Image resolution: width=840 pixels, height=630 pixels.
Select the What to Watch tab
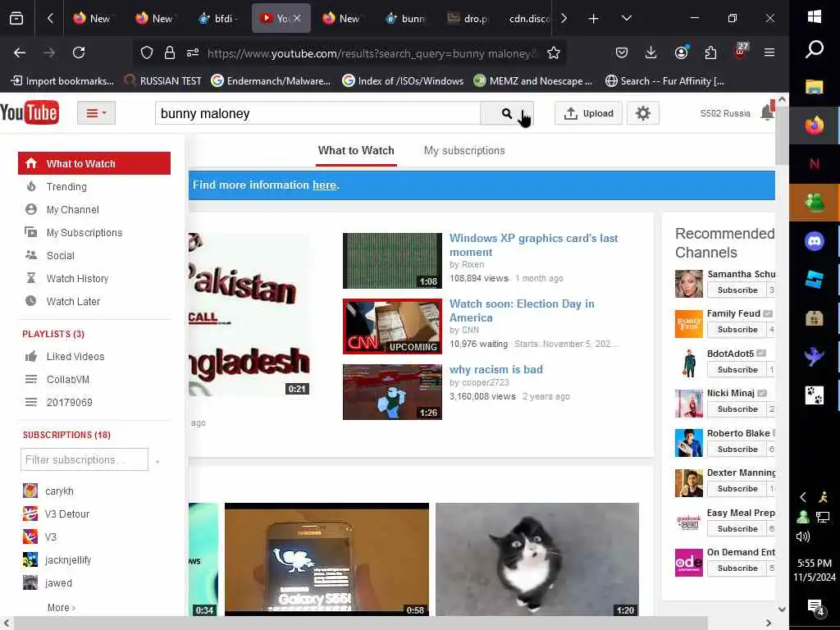356,151
